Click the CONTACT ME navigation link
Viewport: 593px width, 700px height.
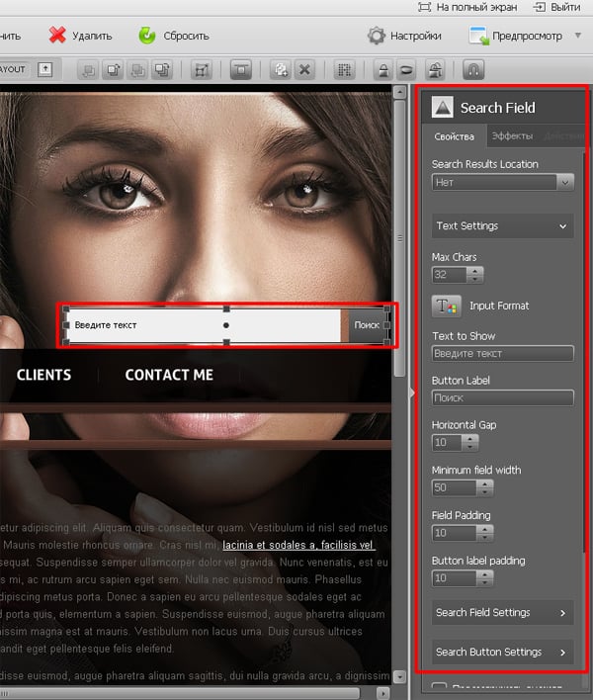click(x=169, y=375)
